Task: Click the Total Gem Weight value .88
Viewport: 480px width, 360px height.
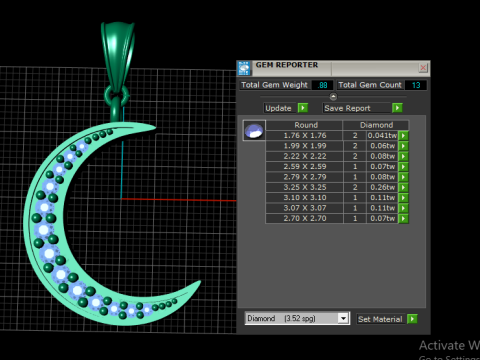Action: tap(322, 85)
